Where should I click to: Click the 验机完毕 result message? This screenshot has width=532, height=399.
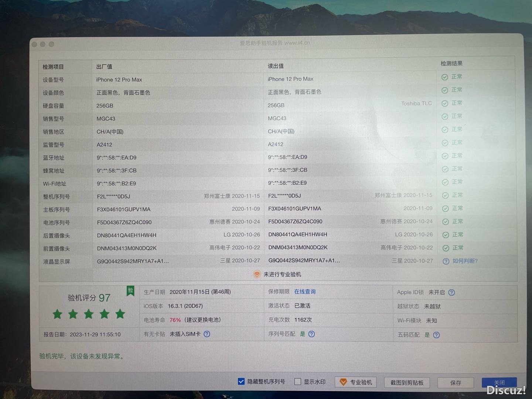(x=82, y=357)
